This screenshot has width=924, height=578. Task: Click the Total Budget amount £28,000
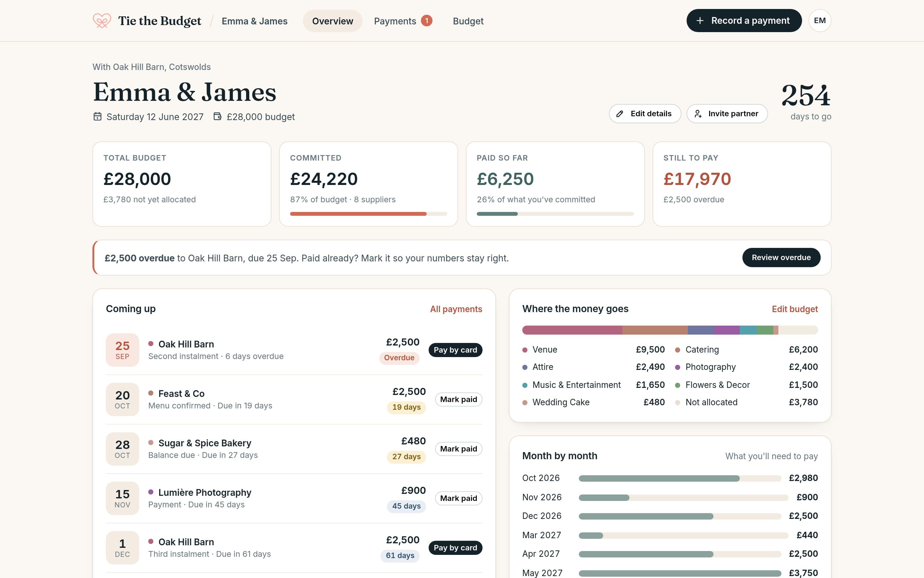(137, 179)
